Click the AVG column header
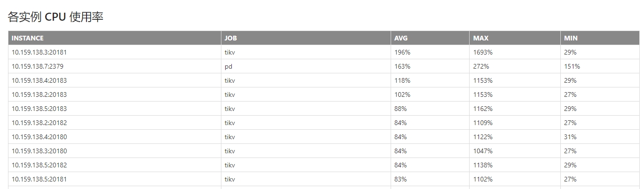The width and height of the screenshot is (644, 189). pyautogui.click(x=401, y=38)
